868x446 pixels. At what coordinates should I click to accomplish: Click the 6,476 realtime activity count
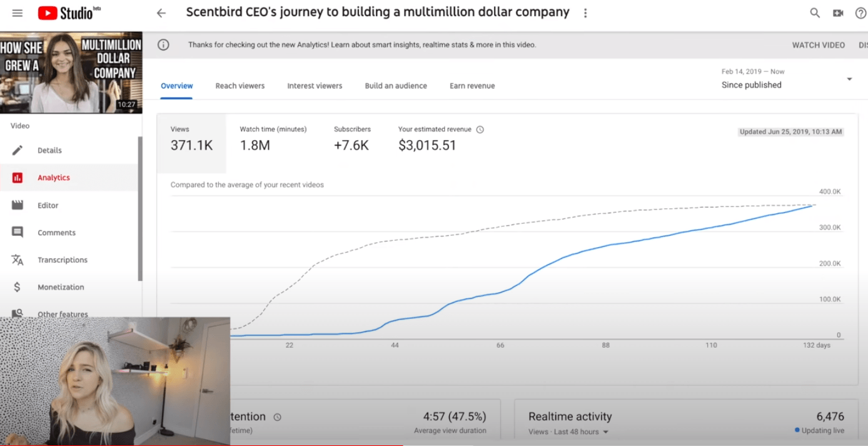click(830, 417)
